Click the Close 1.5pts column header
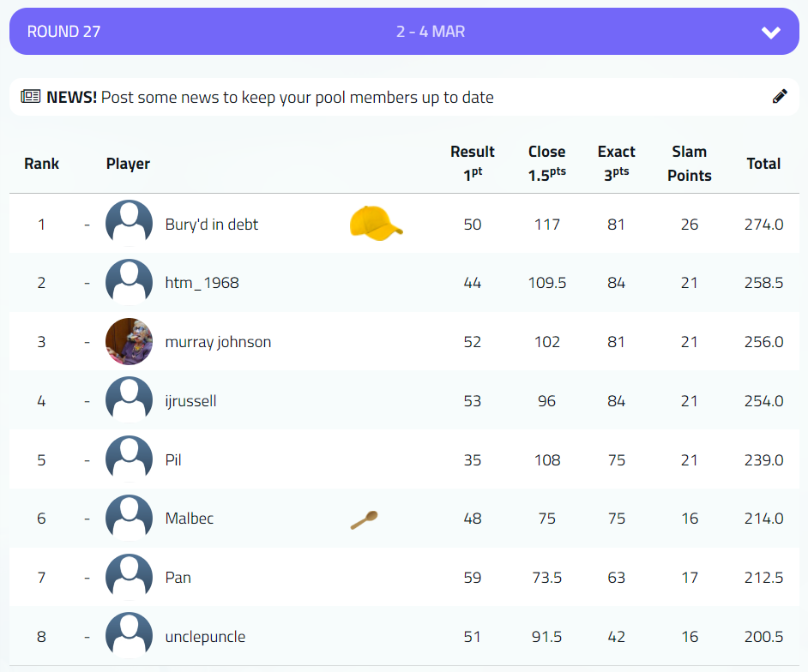Screen dimensions: 808x672 pyautogui.click(x=546, y=162)
